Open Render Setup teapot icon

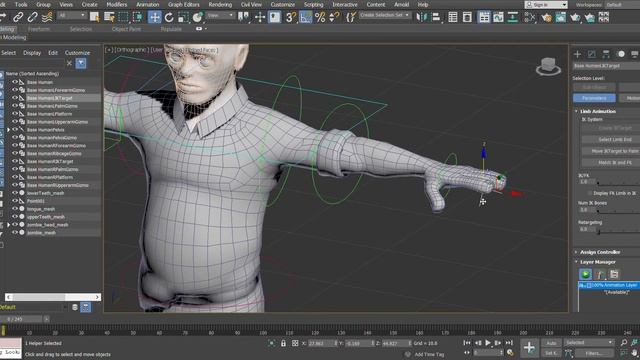click(x=547, y=17)
